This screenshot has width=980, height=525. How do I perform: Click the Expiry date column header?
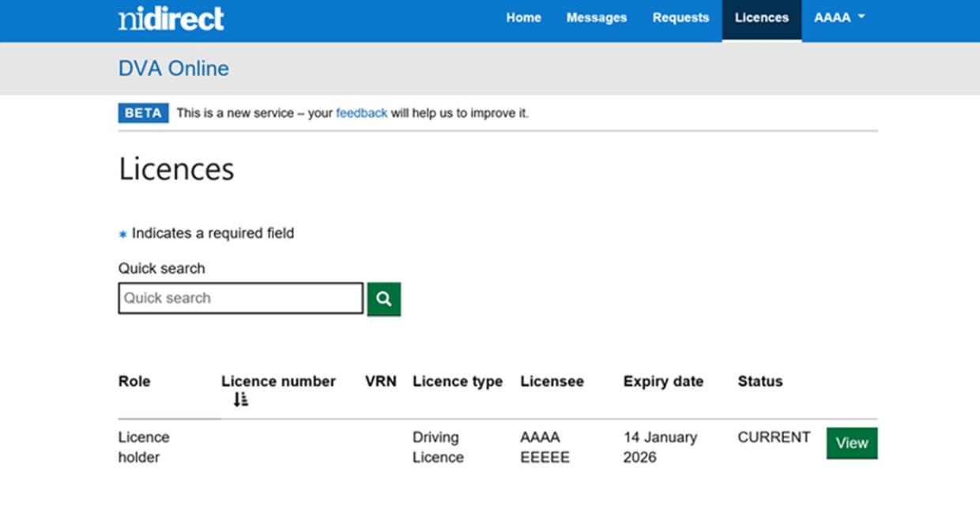click(x=663, y=381)
